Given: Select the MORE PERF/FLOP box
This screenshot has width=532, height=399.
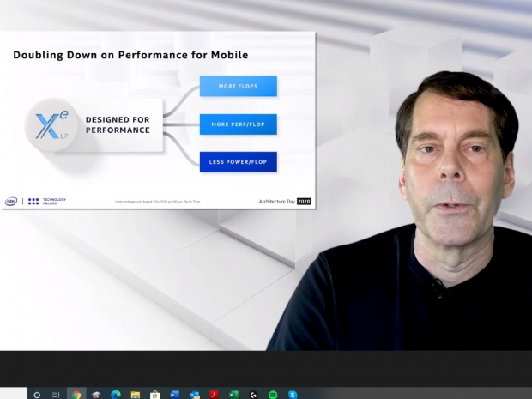Looking at the screenshot, I should 239,124.
